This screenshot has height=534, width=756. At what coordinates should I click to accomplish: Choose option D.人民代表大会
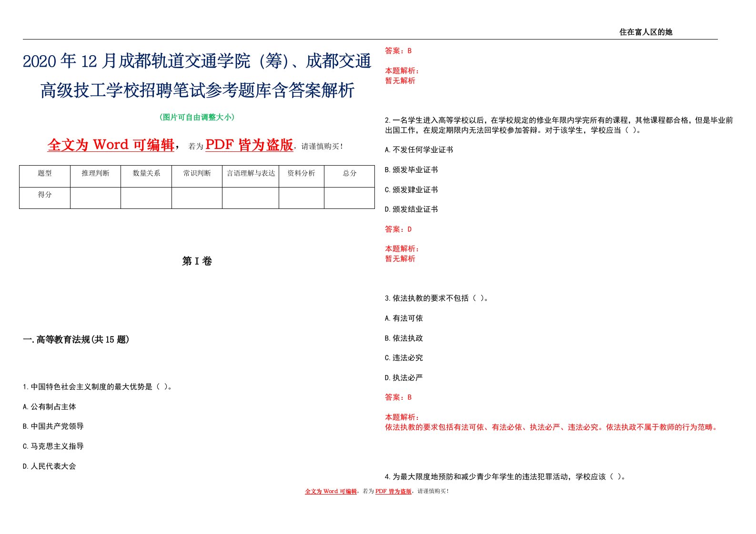(50, 466)
